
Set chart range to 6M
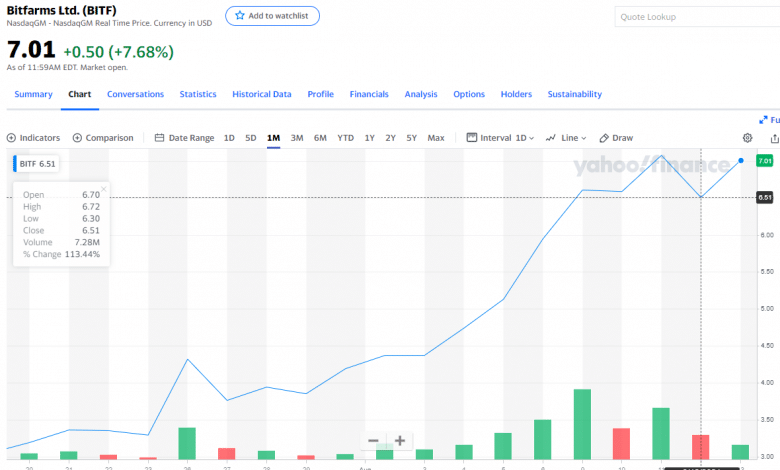[x=320, y=138]
